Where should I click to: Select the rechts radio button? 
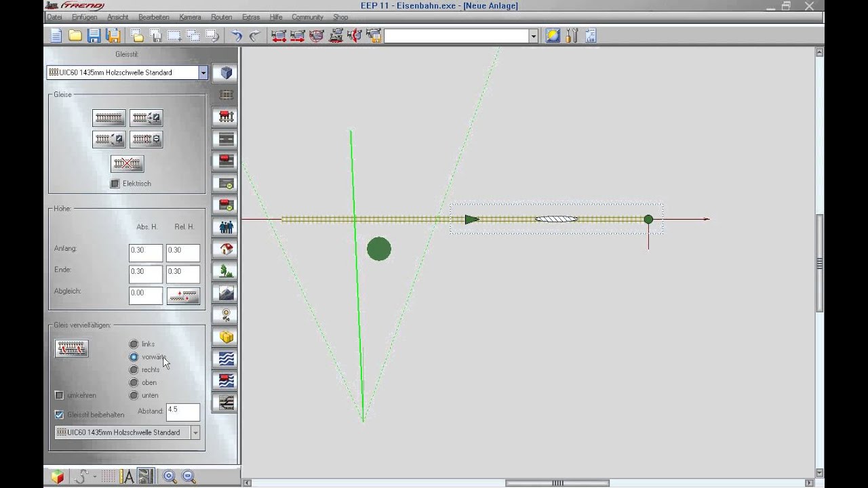[x=134, y=370]
